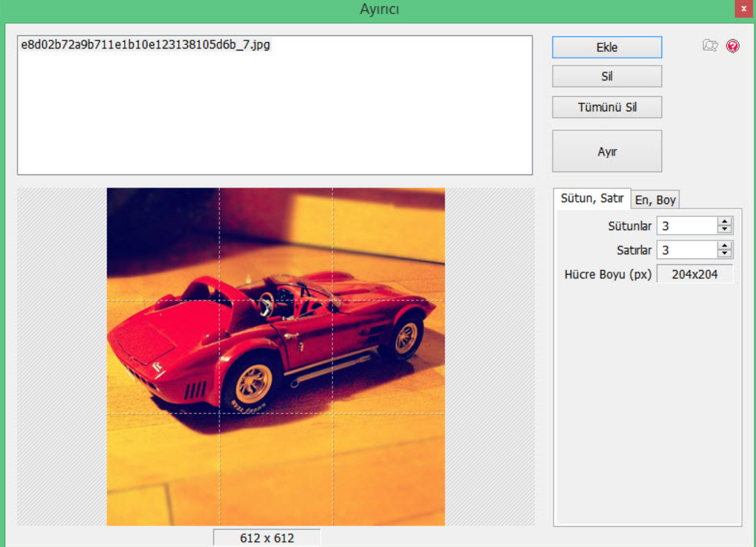Viewport: 756px width, 547px height.
Task: Open help via red question mark icon
Action: 733,46
